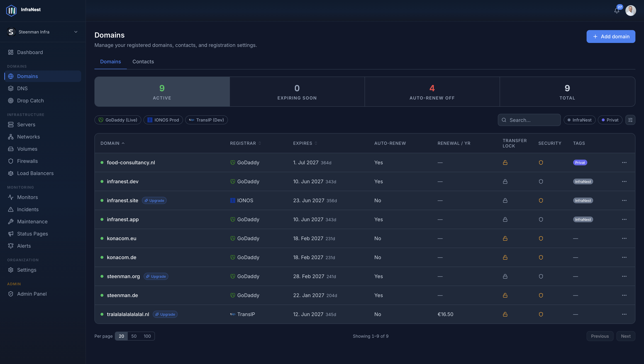Image resolution: width=644 pixels, height=364 pixels.
Task: Switch to the Contacts tab
Action: (143, 62)
